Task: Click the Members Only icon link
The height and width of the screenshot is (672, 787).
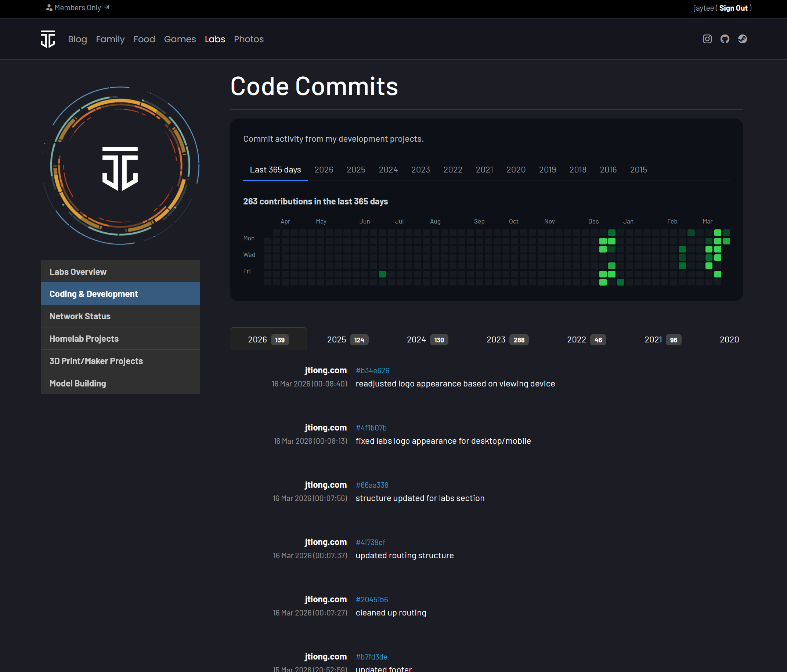Action: [x=78, y=8]
